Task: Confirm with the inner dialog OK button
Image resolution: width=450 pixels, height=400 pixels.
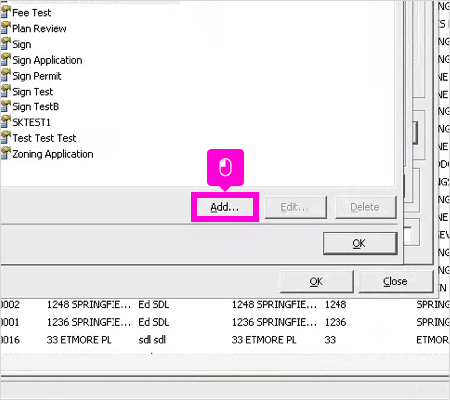Action: pos(360,243)
